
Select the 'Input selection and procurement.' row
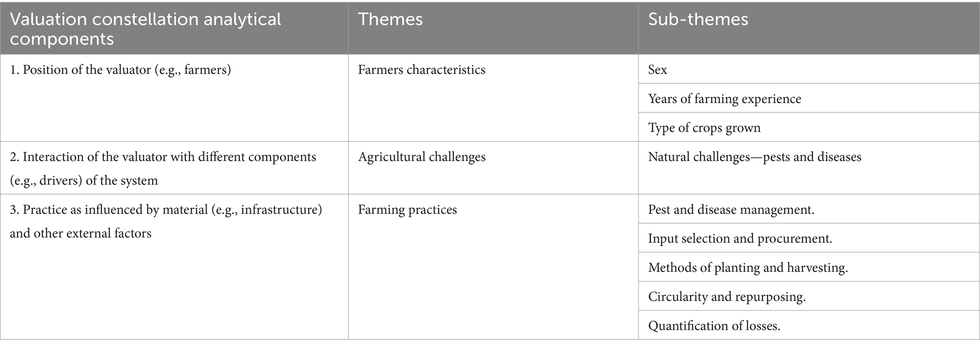pyautogui.click(x=740, y=238)
